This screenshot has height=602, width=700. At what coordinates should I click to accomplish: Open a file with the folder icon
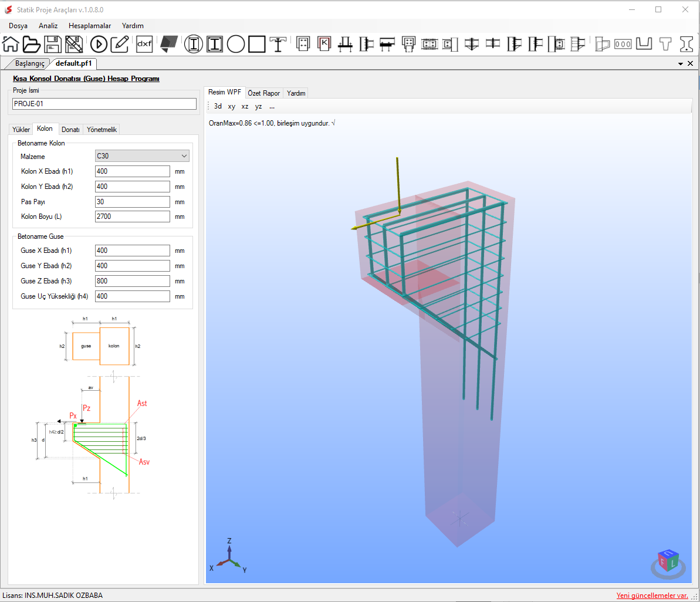tap(31, 44)
